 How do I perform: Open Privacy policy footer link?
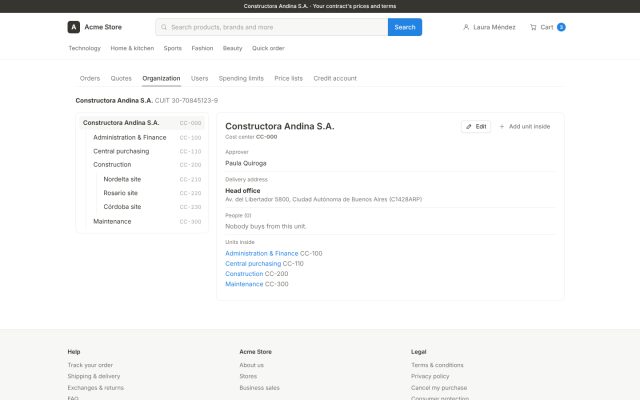tap(430, 376)
